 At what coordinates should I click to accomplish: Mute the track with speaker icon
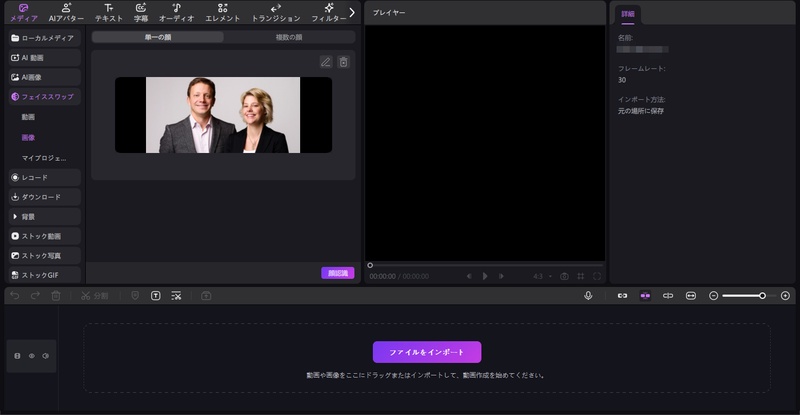46,356
